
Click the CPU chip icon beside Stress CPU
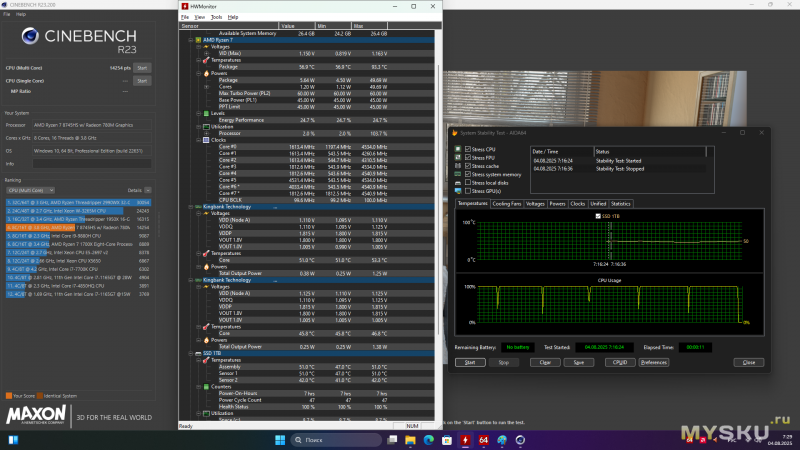pos(458,149)
